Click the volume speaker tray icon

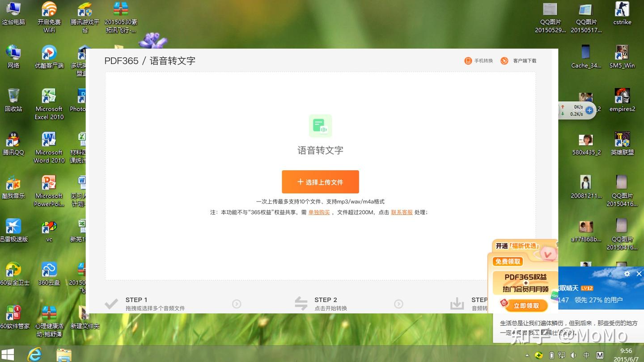(574, 356)
